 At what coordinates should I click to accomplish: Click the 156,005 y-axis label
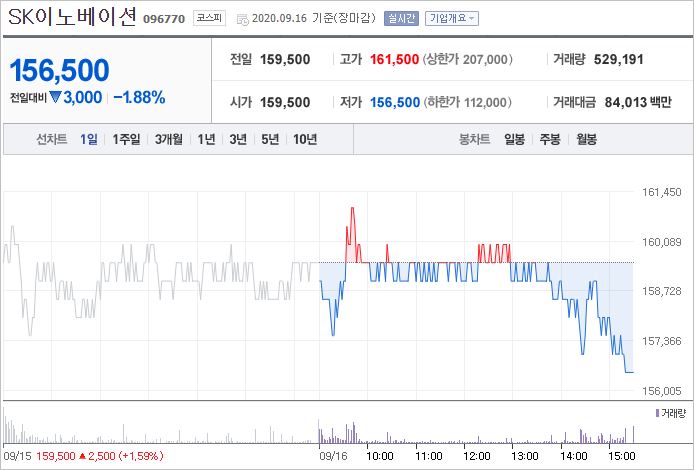tap(662, 391)
